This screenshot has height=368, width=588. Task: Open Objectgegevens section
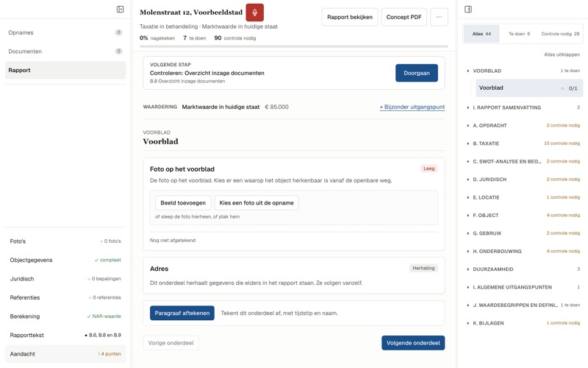pyautogui.click(x=65, y=261)
